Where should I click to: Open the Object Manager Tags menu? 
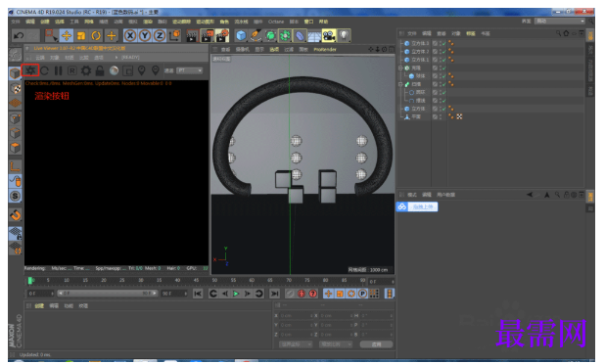pyautogui.click(x=471, y=33)
